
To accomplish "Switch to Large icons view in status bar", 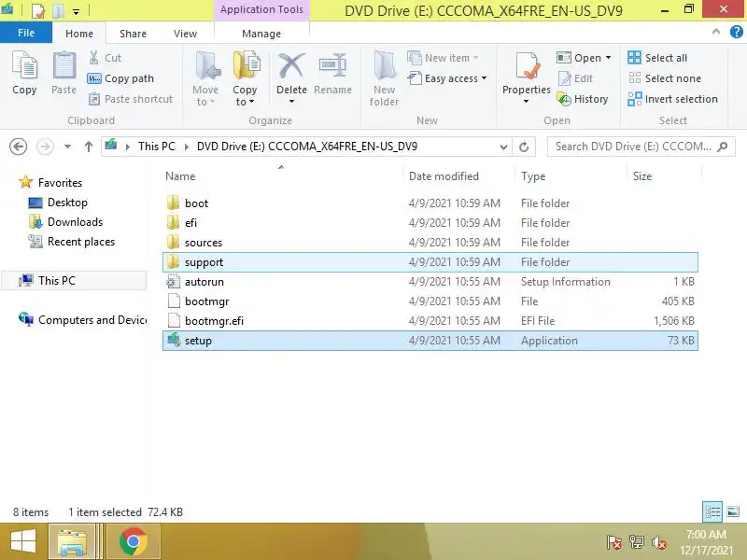I will (733, 511).
